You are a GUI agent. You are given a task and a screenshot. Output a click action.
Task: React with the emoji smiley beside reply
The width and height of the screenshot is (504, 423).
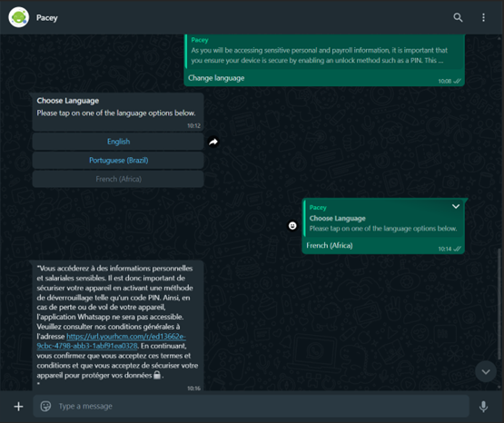tap(292, 226)
